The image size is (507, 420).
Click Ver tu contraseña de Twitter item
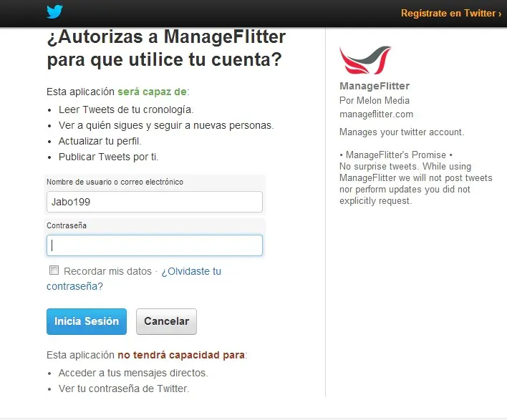[124, 389]
